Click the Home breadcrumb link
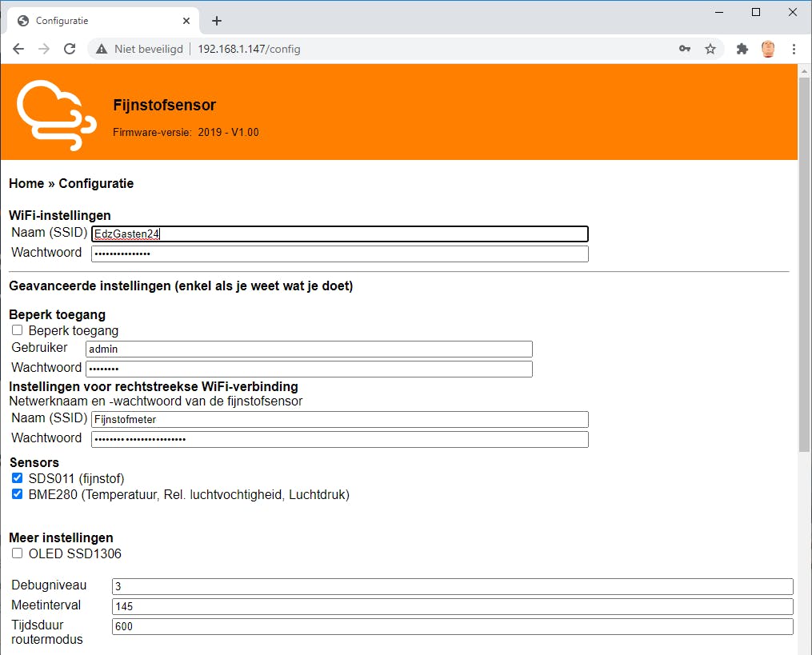Screen dimensions: 812x655 point(26,183)
